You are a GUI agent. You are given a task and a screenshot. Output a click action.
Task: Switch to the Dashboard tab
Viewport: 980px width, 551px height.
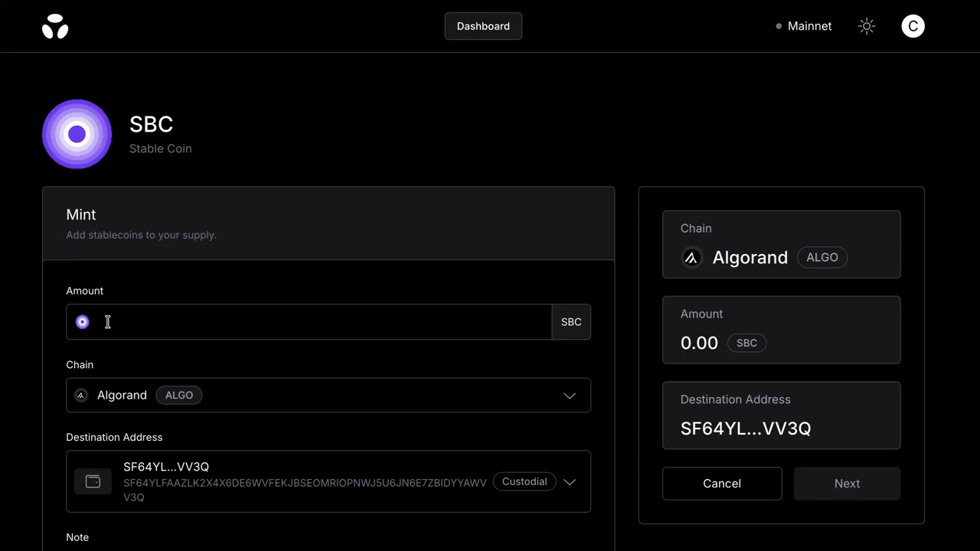coord(483,26)
